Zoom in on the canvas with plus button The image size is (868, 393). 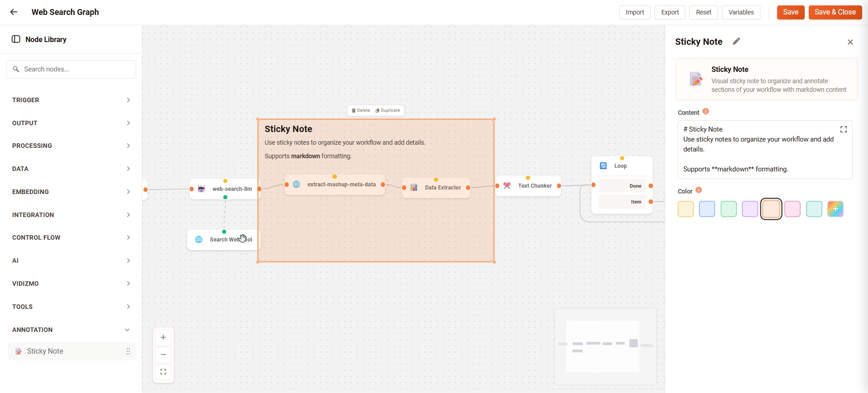[x=163, y=337]
